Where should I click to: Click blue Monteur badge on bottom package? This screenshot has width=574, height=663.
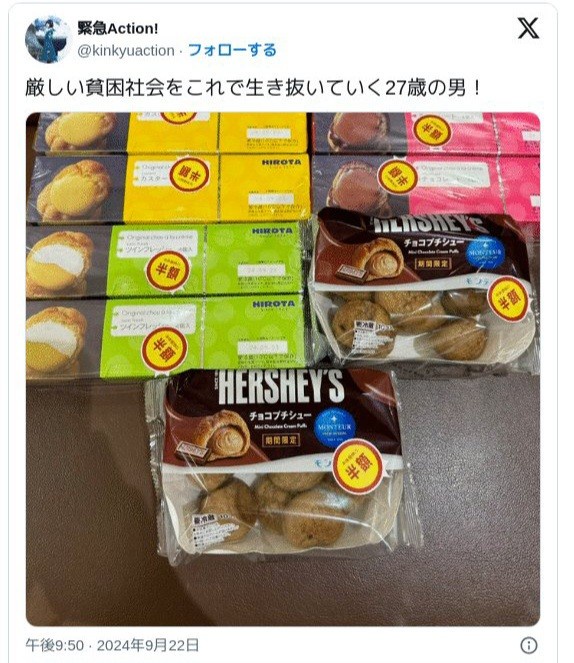(336, 427)
